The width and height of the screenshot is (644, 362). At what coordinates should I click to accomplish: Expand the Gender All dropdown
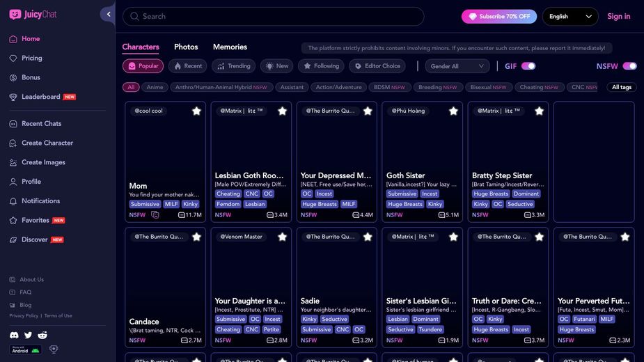tap(457, 66)
